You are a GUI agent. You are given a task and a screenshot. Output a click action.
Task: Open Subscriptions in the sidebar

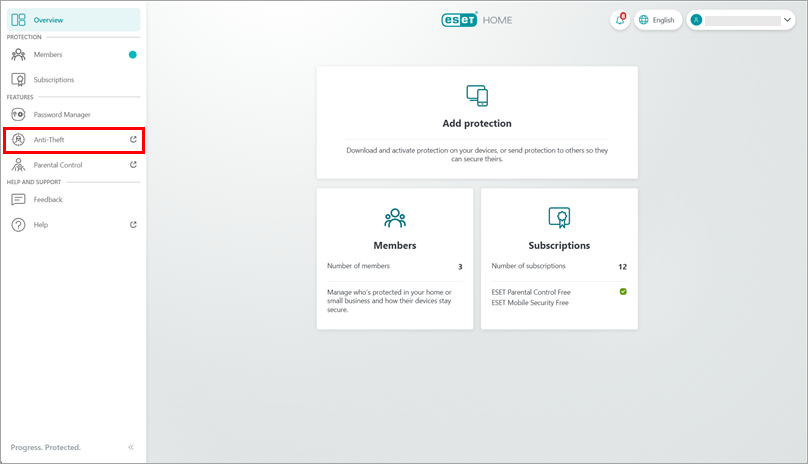54,80
